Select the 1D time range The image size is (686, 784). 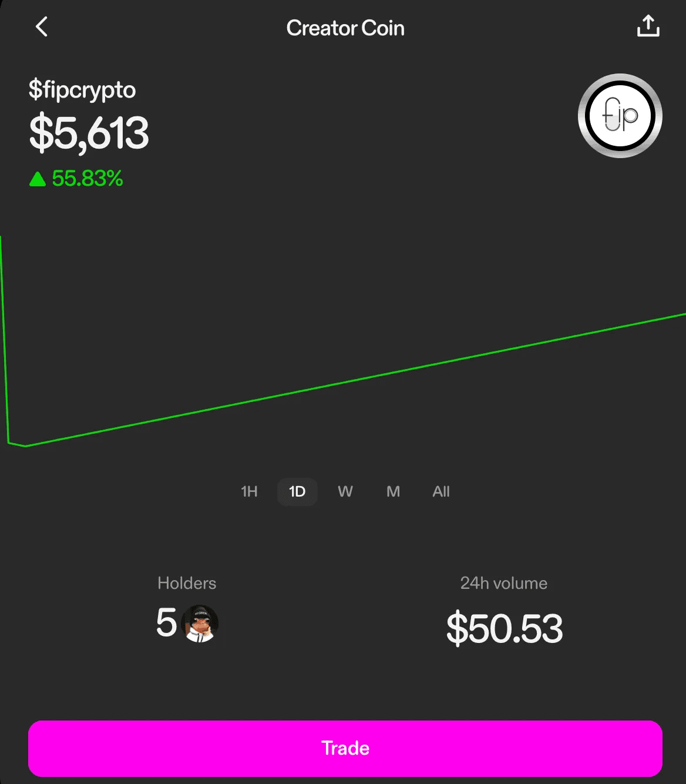(297, 491)
